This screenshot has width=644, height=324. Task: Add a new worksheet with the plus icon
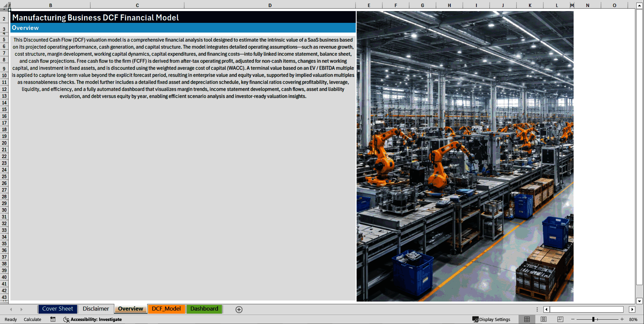pyautogui.click(x=239, y=309)
